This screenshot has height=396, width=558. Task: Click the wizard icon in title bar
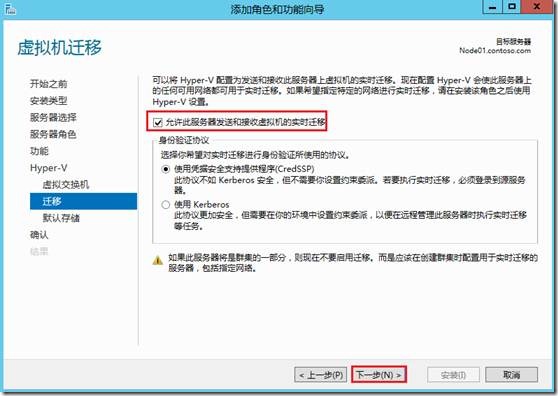10,9
